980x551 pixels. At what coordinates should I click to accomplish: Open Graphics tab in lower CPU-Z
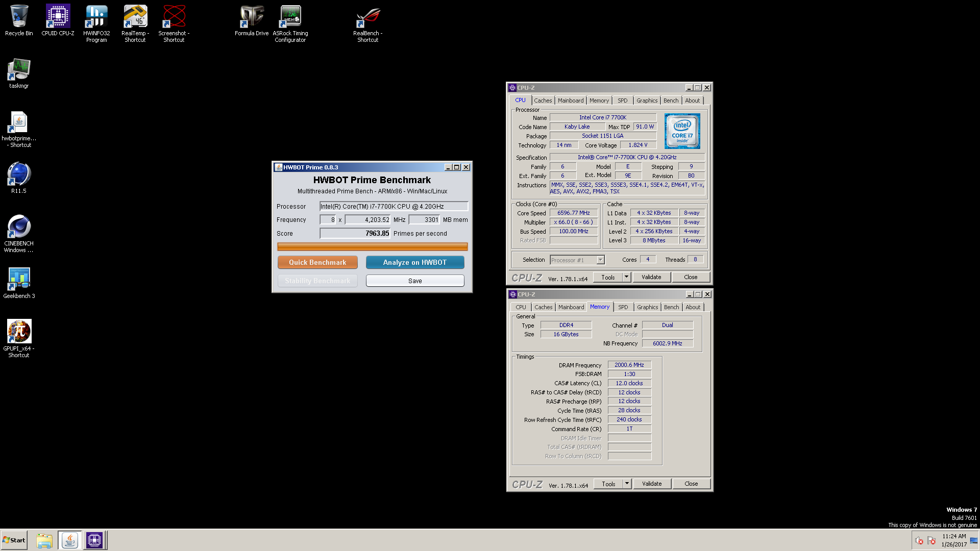click(x=648, y=307)
